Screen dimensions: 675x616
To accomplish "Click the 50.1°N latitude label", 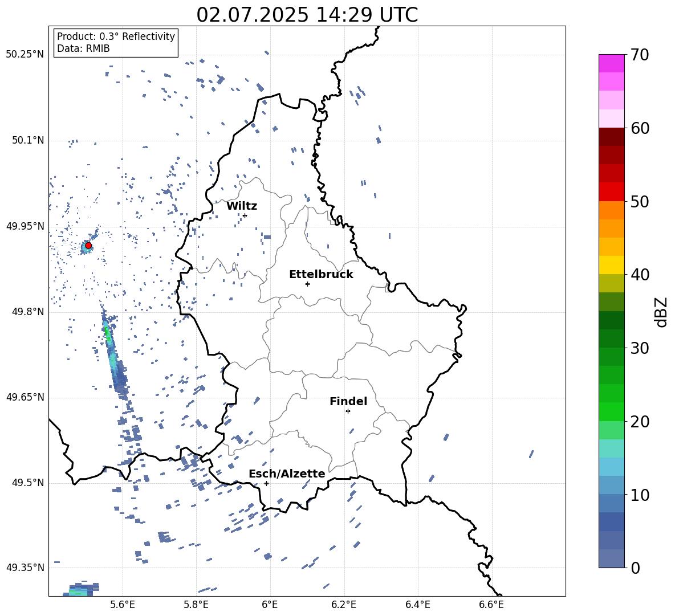I will click(28, 140).
